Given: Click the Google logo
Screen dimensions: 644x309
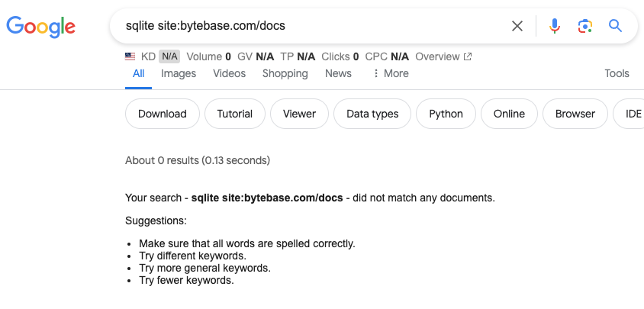Looking at the screenshot, I should 41,26.
